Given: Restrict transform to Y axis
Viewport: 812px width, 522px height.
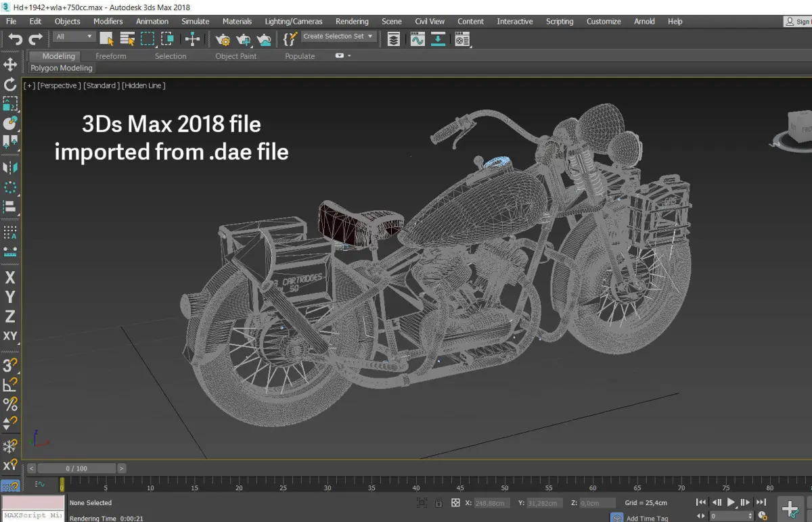Looking at the screenshot, I should tap(10, 298).
